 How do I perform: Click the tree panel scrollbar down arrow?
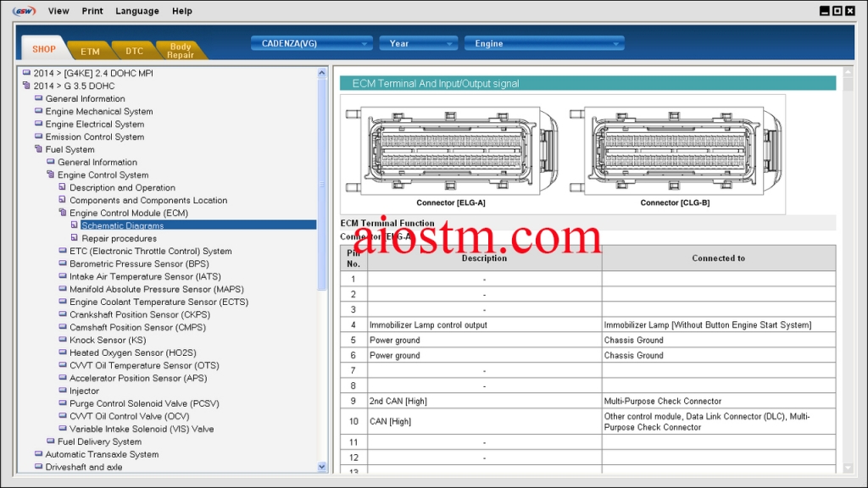[322, 466]
